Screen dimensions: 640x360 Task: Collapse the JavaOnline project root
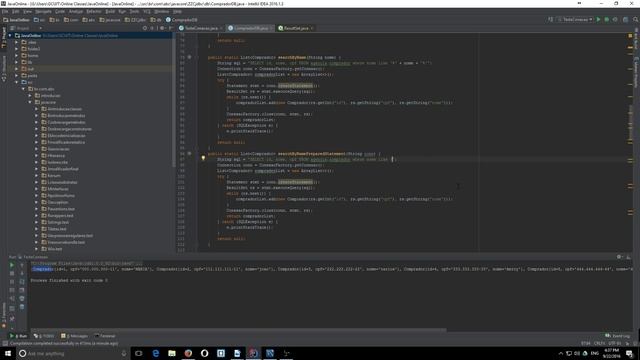pyautogui.click(x=10, y=36)
